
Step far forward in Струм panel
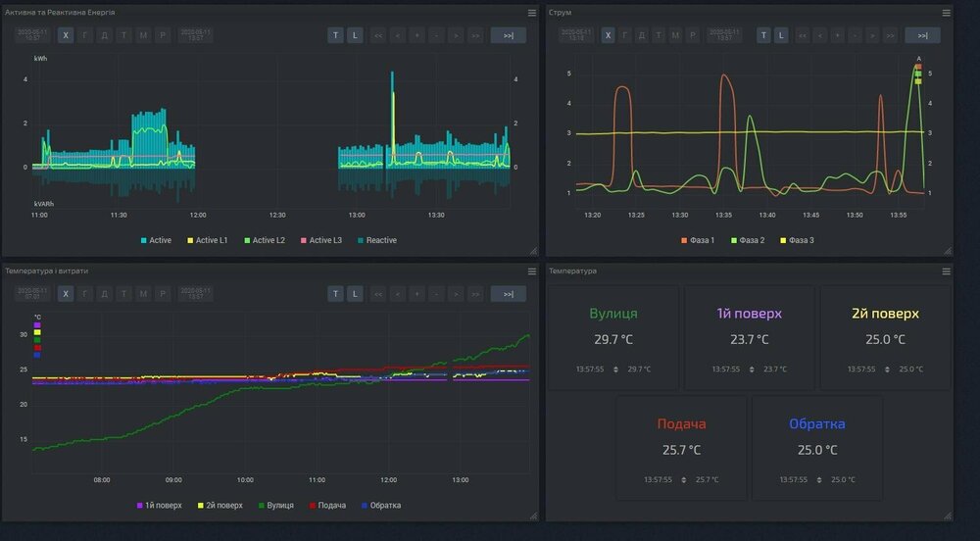(890, 35)
